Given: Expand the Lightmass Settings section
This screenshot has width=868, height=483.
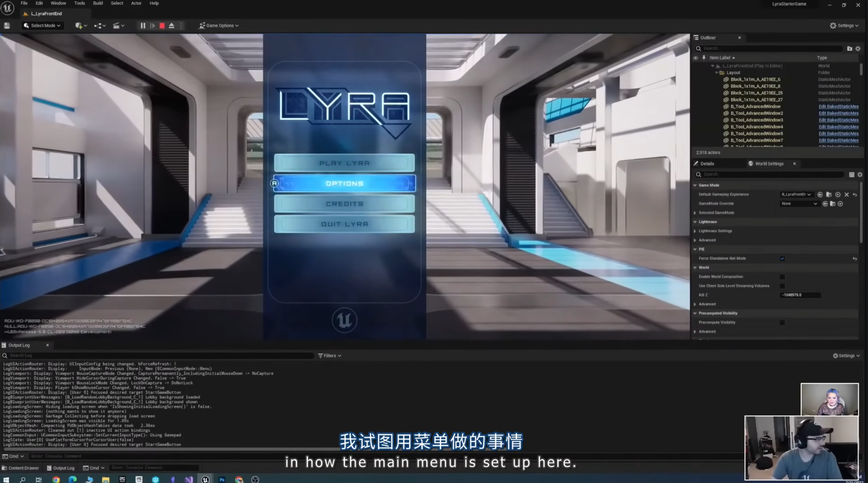Looking at the screenshot, I should click(695, 231).
